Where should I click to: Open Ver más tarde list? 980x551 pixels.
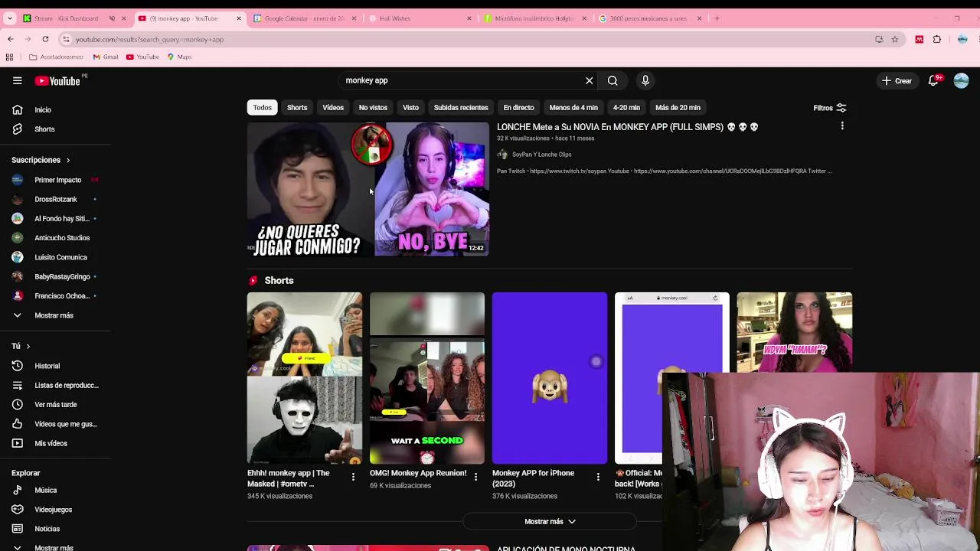pos(55,404)
